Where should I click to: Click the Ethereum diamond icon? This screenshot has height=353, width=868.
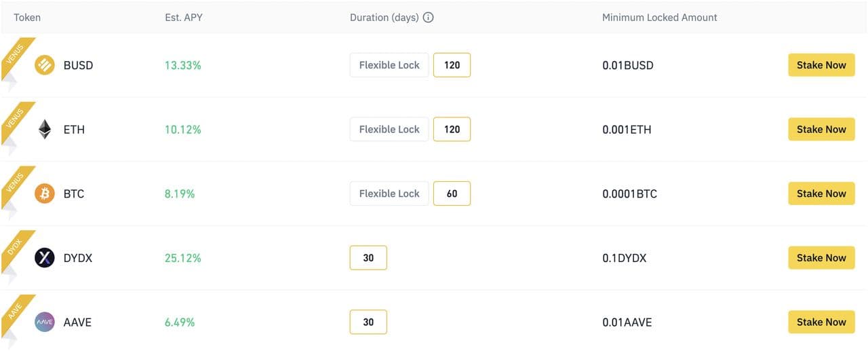pos(45,130)
